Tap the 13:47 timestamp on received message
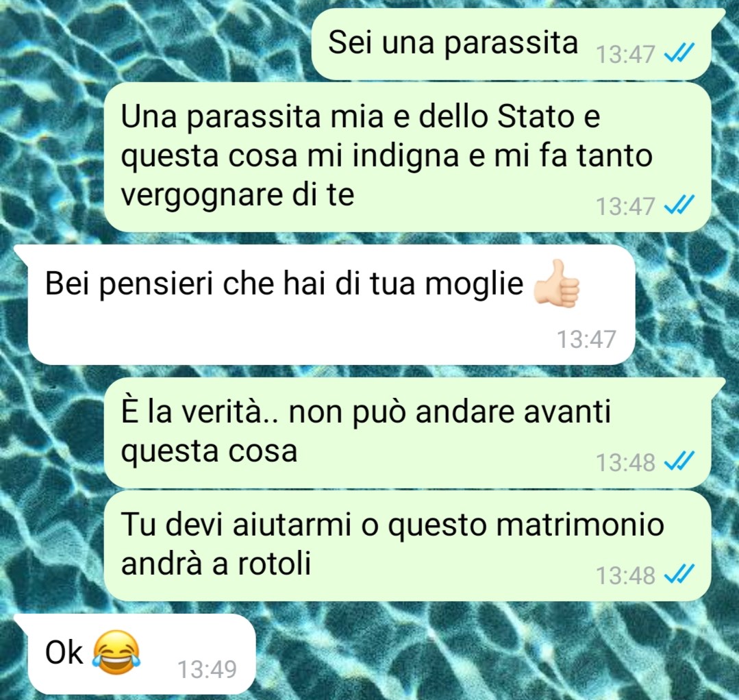The height and width of the screenshot is (700, 739). point(586,339)
